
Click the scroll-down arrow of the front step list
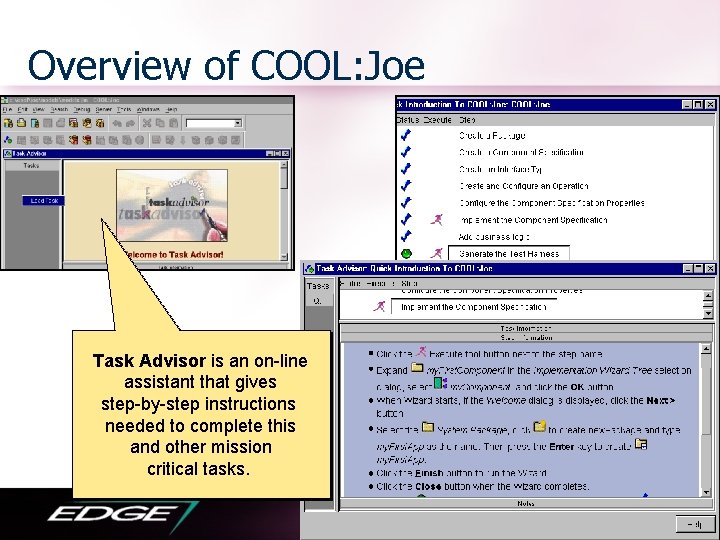pyautogui.click(x=708, y=314)
